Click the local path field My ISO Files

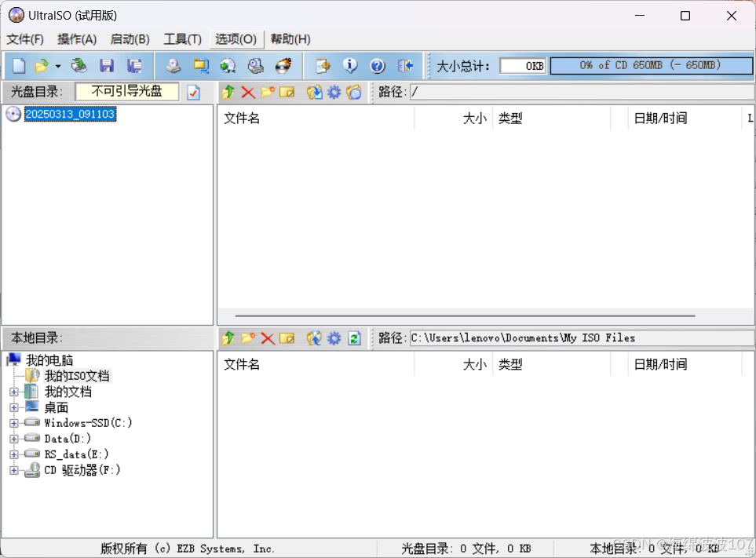(583, 338)
